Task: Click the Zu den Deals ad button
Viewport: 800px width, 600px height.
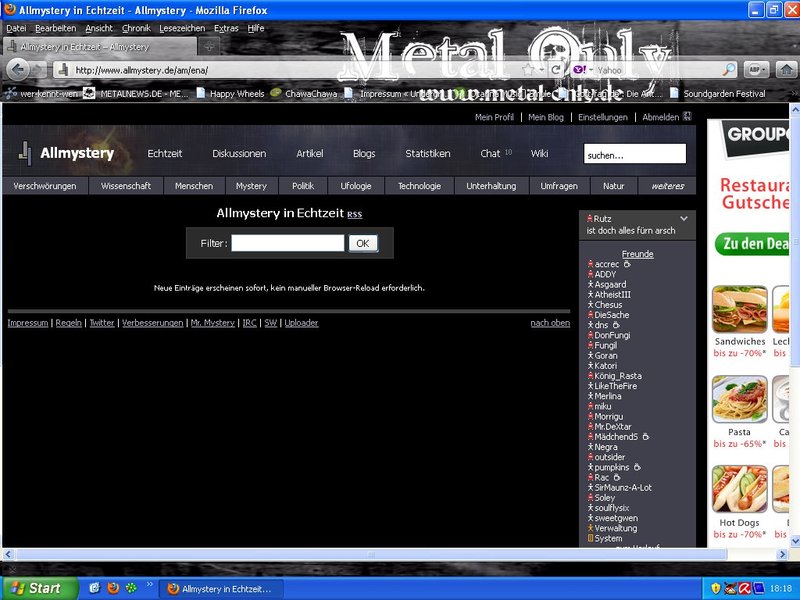Action: 752,244
